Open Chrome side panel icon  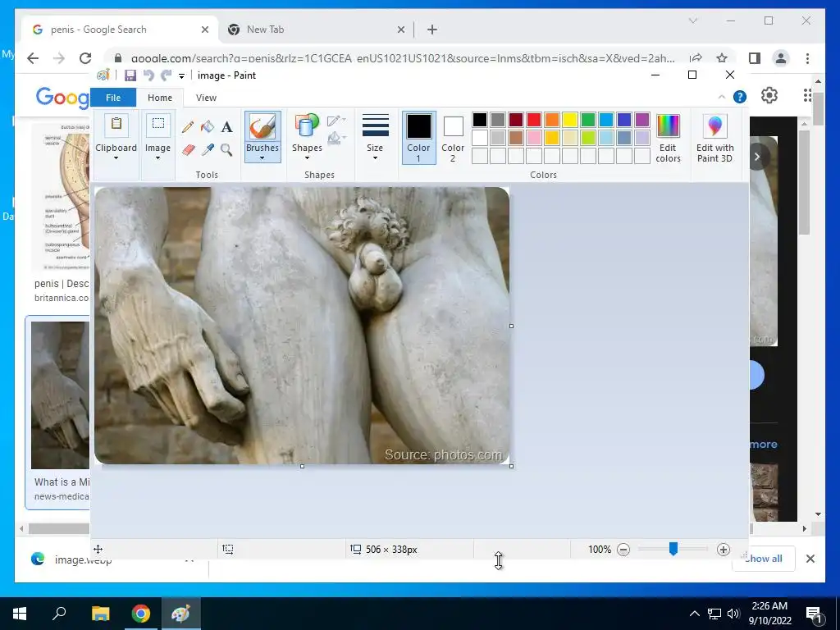[x=755, y=58]
